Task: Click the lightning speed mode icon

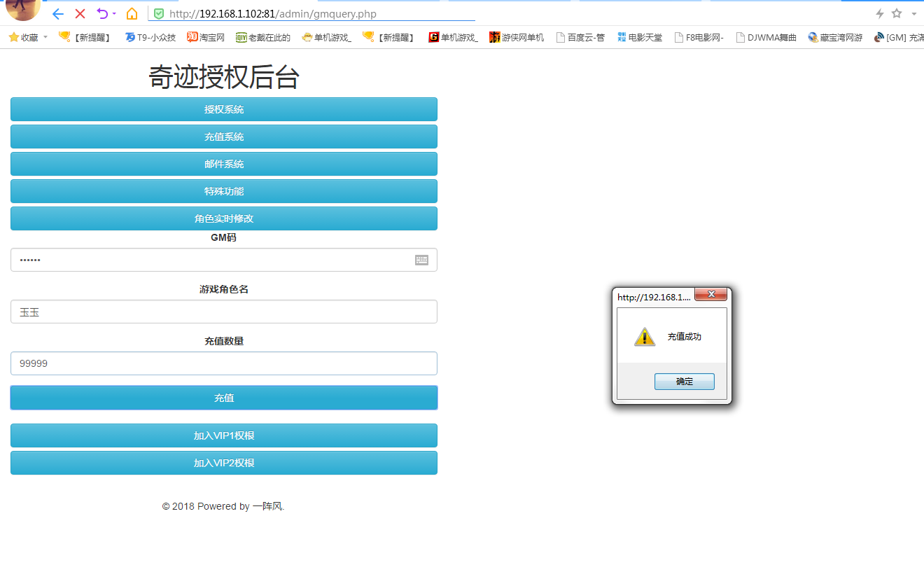Action: 880,13
